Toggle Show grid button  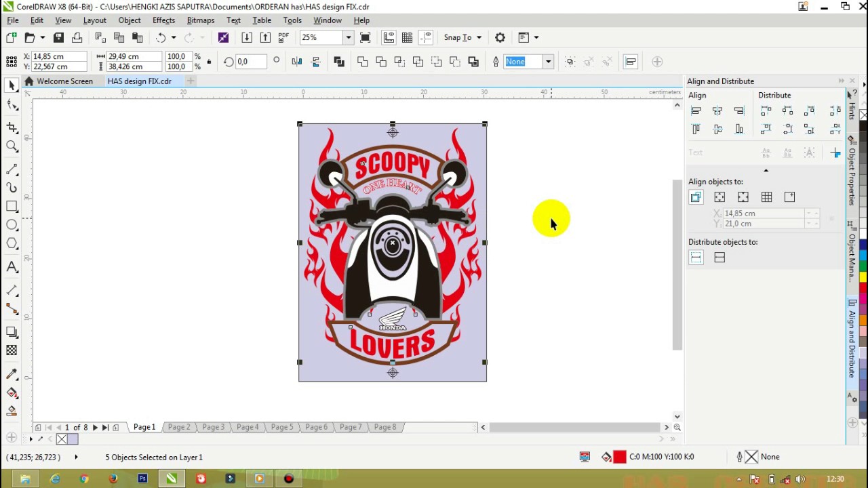[x=407, y=38]
